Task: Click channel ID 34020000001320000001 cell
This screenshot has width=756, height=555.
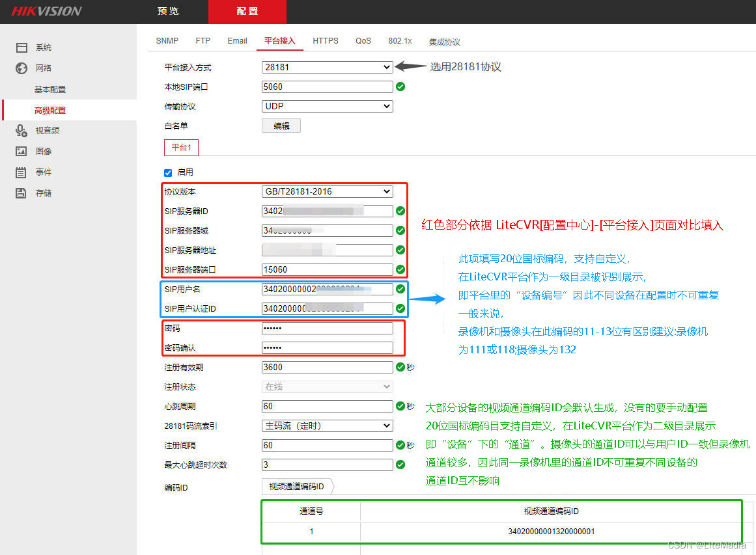Action: (551, 532)
